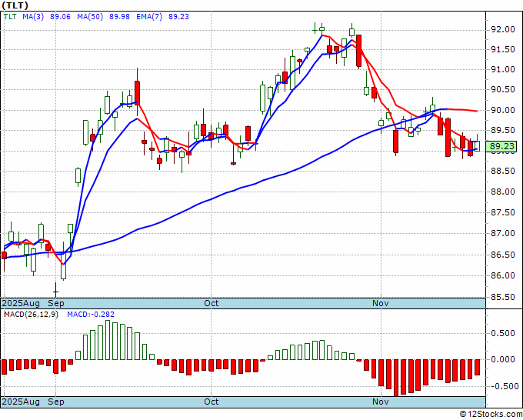Click the 92.00 price axis label

503,30
